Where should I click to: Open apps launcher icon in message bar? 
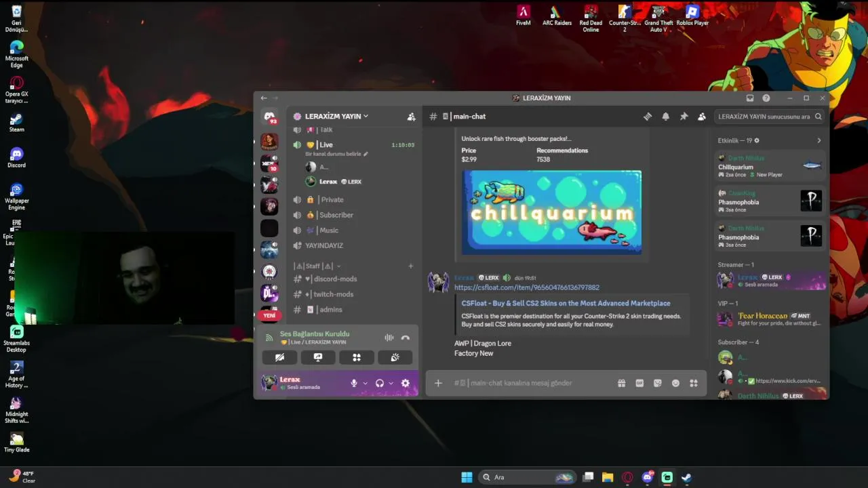pos(694,383)
